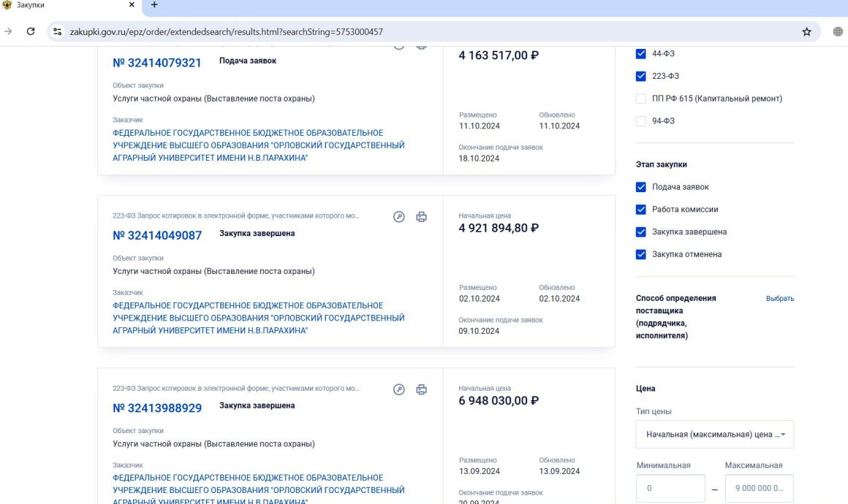Enable the ПП РФ 615 (Капитальный ремонт) checkbox
848x504 pixels.
641,99
